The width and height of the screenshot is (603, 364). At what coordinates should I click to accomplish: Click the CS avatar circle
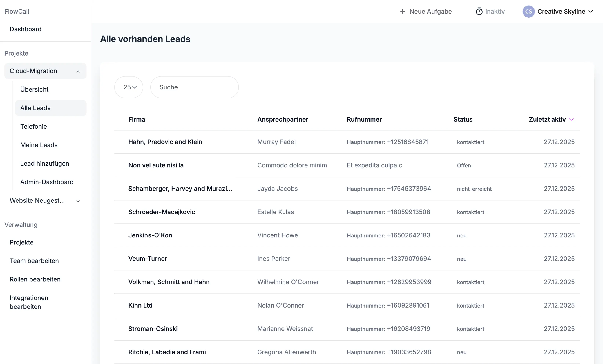(x=528, y=12)
